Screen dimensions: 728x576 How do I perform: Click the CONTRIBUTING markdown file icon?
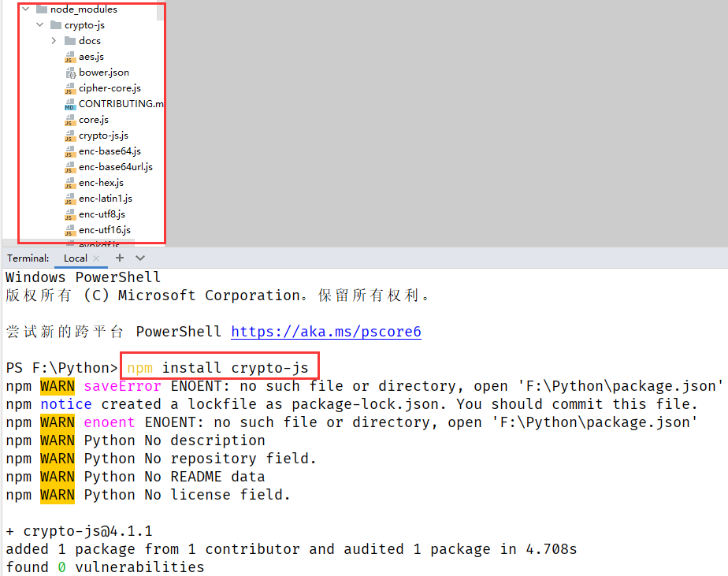pyautogui.click(x=70, y=104)
